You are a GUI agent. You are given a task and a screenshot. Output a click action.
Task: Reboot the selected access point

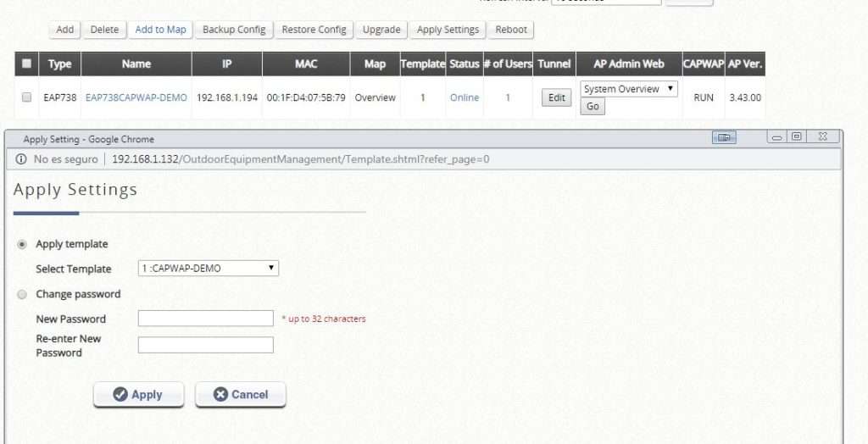point(511,30)
